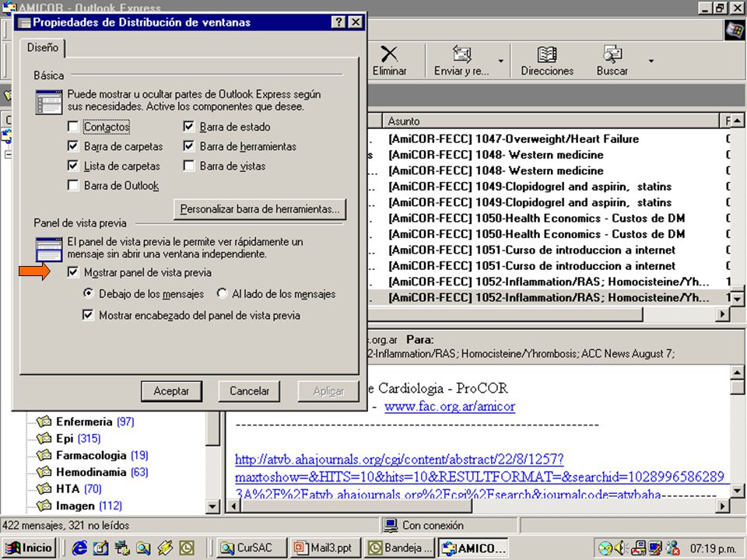Uncheck Barra de carpetas
Screen dimensions: 747x560
tap(73, 146)
